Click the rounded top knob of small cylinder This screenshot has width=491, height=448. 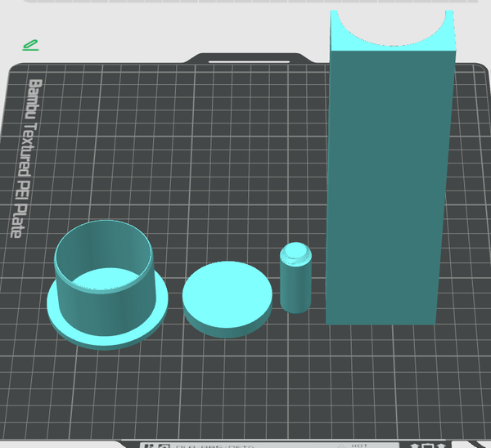295,251
